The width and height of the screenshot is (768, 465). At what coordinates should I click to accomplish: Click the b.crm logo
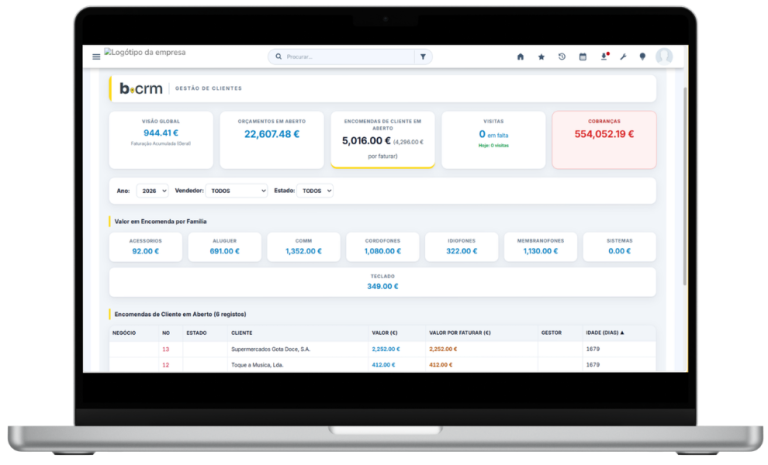[141, 88]
